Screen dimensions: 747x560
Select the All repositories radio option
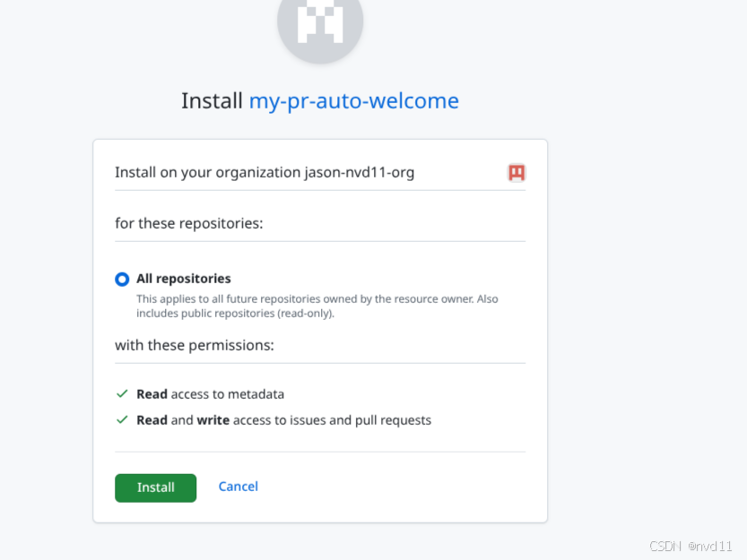point(122,279)
